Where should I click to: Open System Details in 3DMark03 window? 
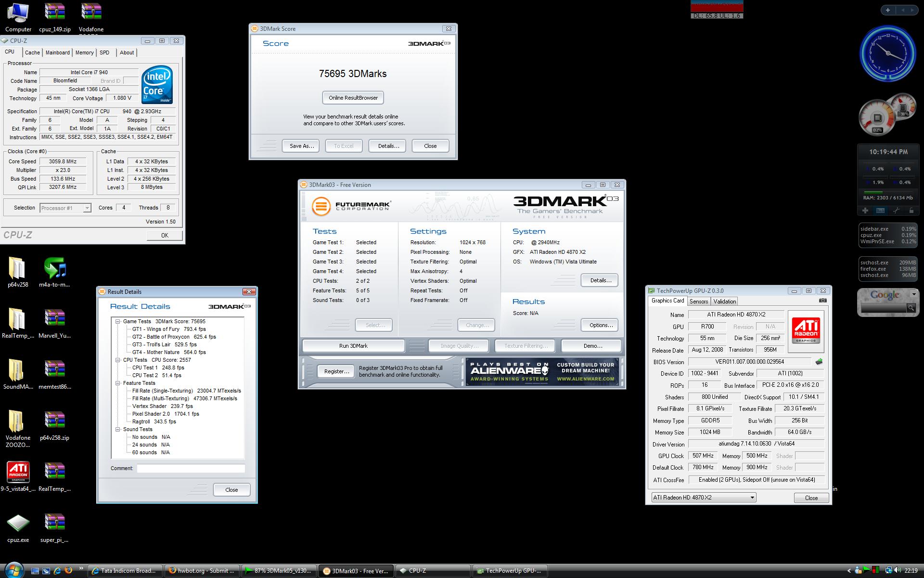(x=600, y=280)
